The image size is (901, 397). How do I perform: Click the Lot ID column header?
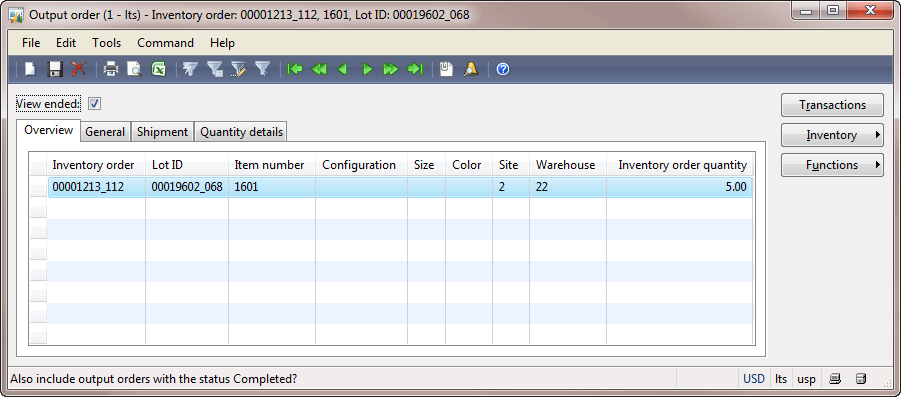click(x=187, y=165)
